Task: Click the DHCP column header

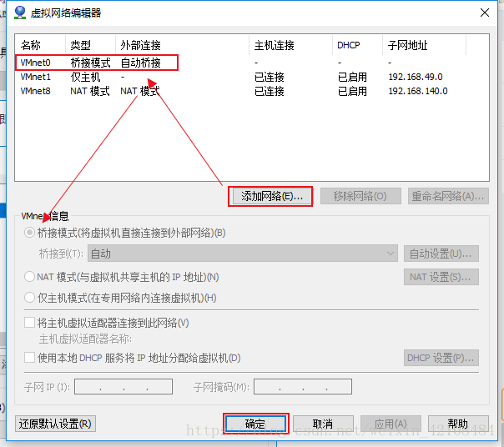Action: [x=358, y=45]
